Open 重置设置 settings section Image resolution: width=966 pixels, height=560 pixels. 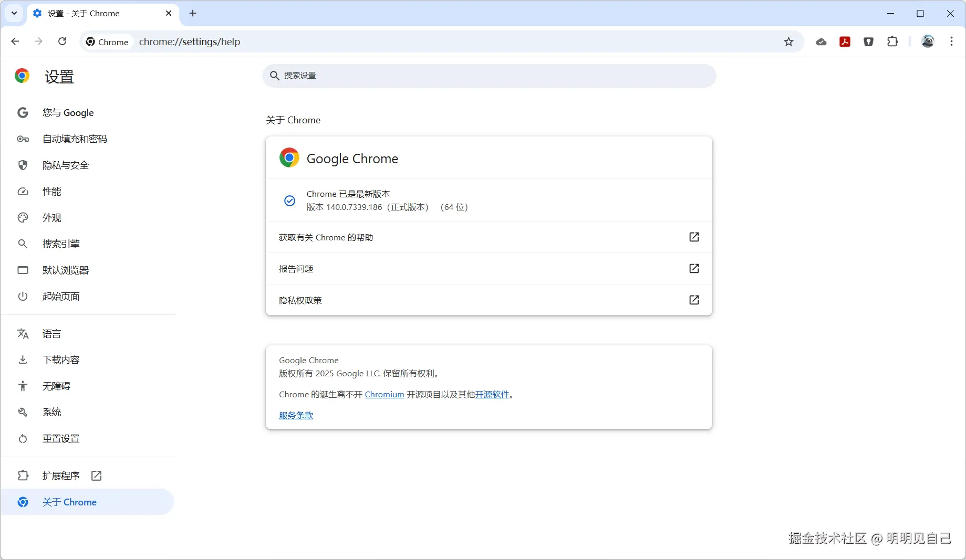coord(87,439)
